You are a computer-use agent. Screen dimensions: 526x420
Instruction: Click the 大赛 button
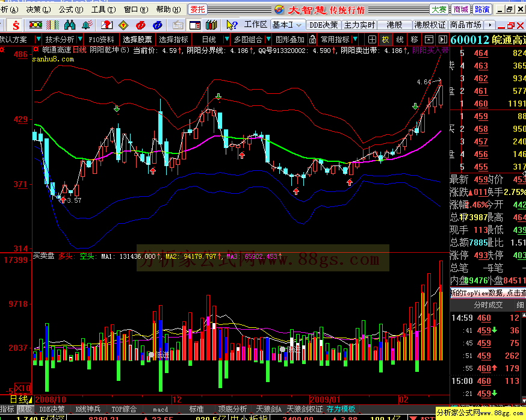tap(439, 10)
